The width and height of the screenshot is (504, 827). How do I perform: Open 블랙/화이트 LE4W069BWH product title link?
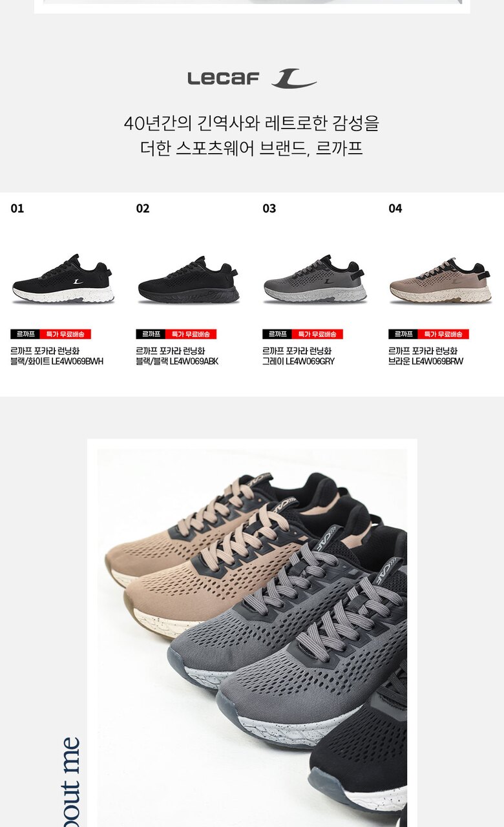coord(57,356)
